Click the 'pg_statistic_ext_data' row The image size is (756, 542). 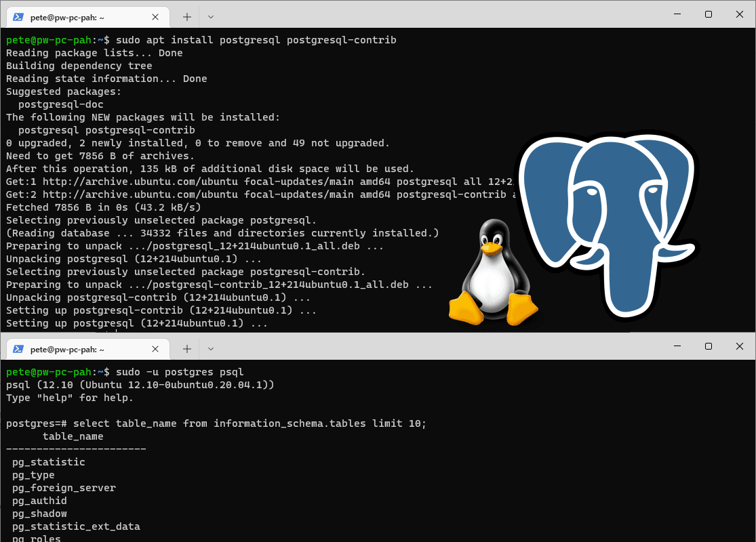(76, 526)
